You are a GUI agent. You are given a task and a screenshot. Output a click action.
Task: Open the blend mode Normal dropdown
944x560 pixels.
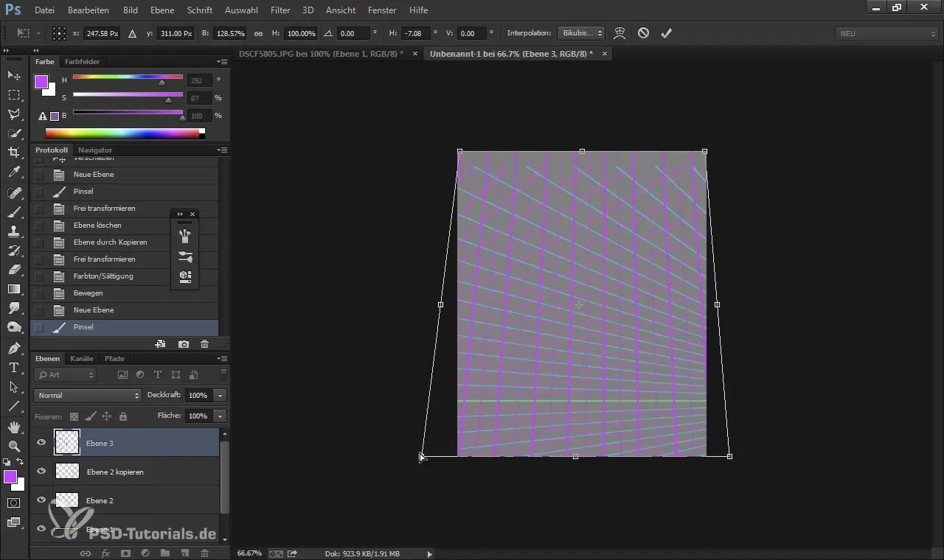[88, 396]
